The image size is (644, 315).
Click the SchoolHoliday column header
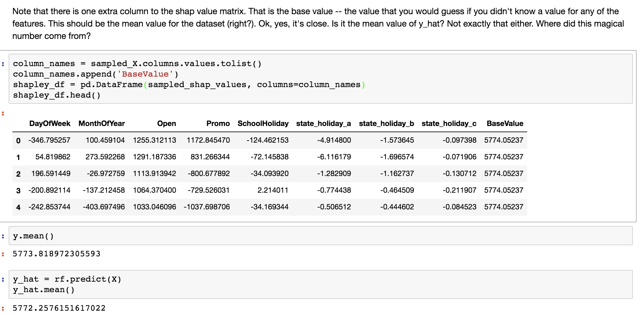tap(263, 123)
